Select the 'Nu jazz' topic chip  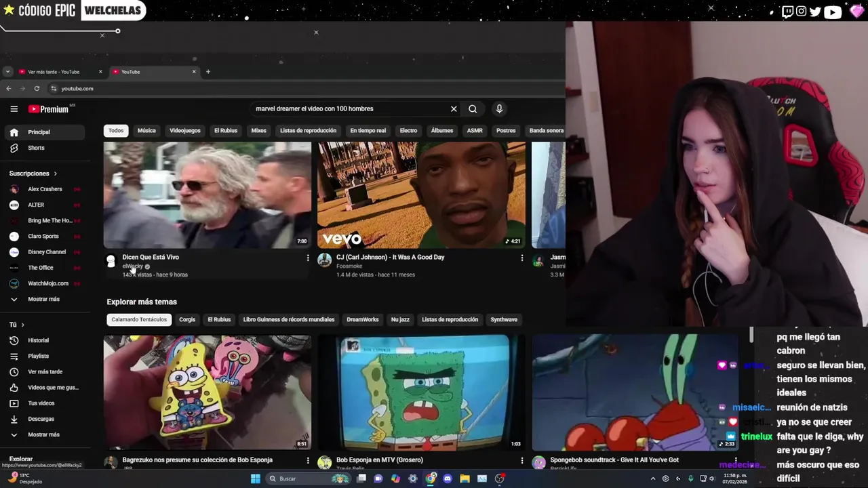click(400, 319)
